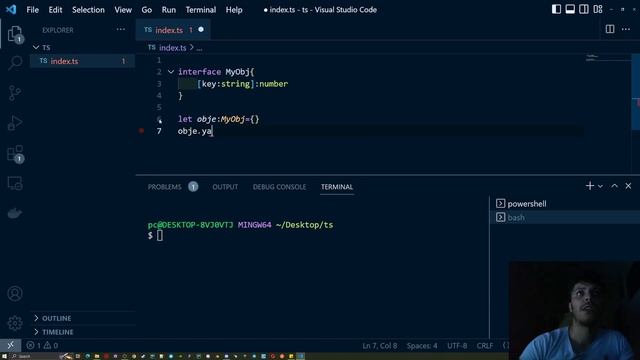Open the Explorer view in activity bar

pos(15,34)
